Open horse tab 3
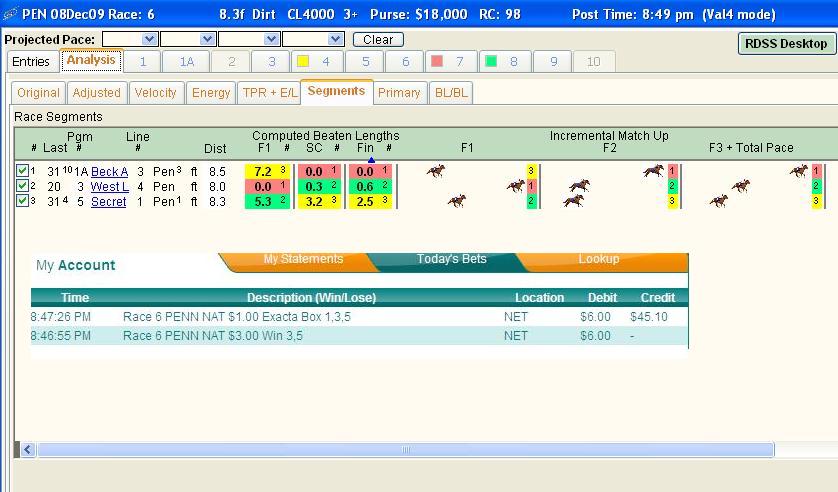The image size is (838, 492). (271, 61)
